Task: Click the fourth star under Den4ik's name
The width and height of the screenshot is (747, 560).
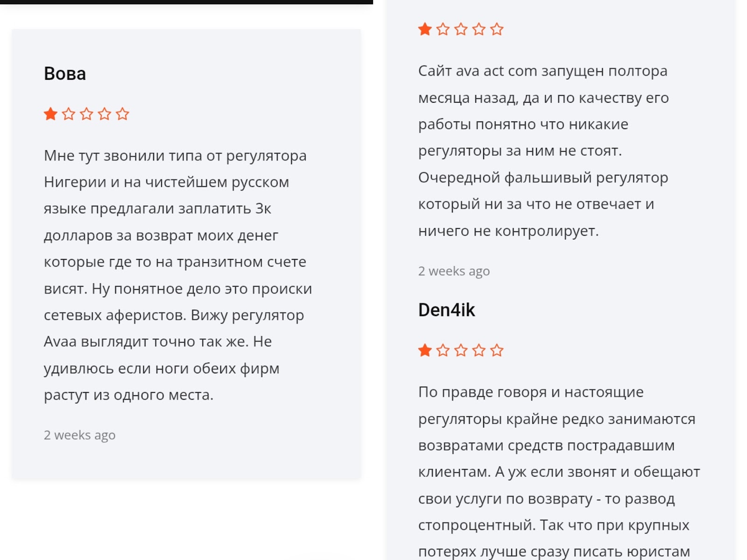Action: coord(479,350)
